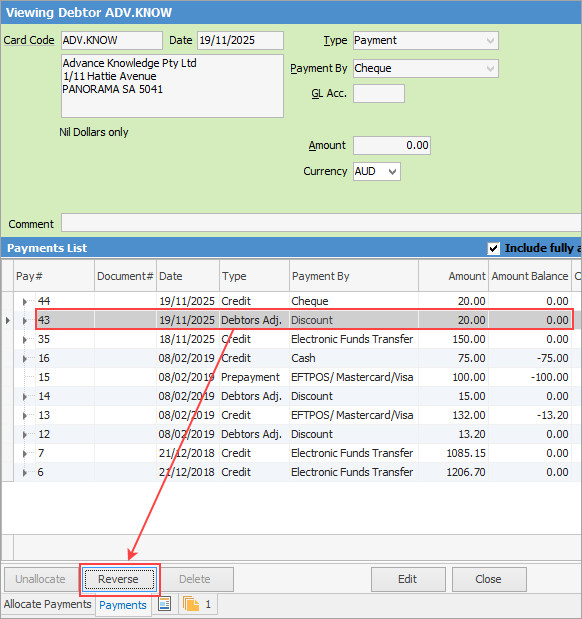Viewport: 582px width, 619px height.
Task: Click the Card Code field ADV.KNOW
Action: (x=112, y=41)
